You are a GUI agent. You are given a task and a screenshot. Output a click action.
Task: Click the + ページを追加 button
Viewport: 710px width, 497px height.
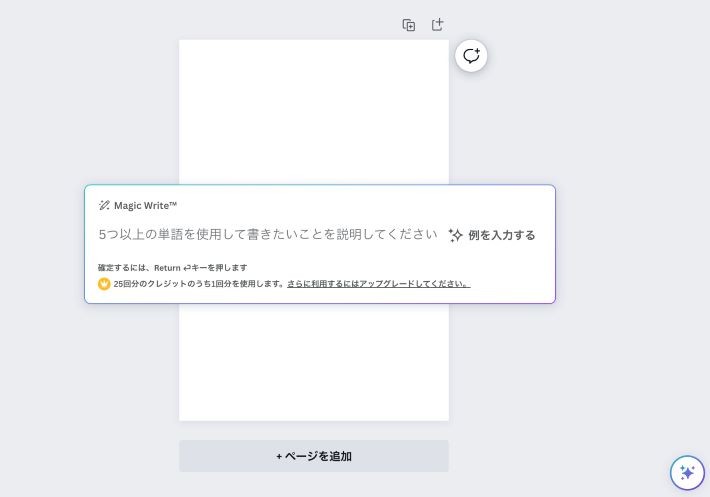coord(314,456)
